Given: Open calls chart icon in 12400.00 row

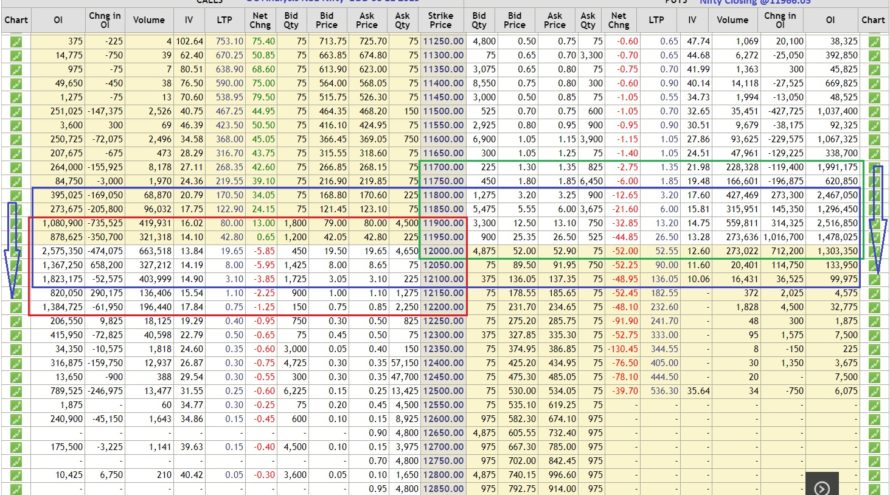Looking at the screenshot, I should tap(16, 363).
